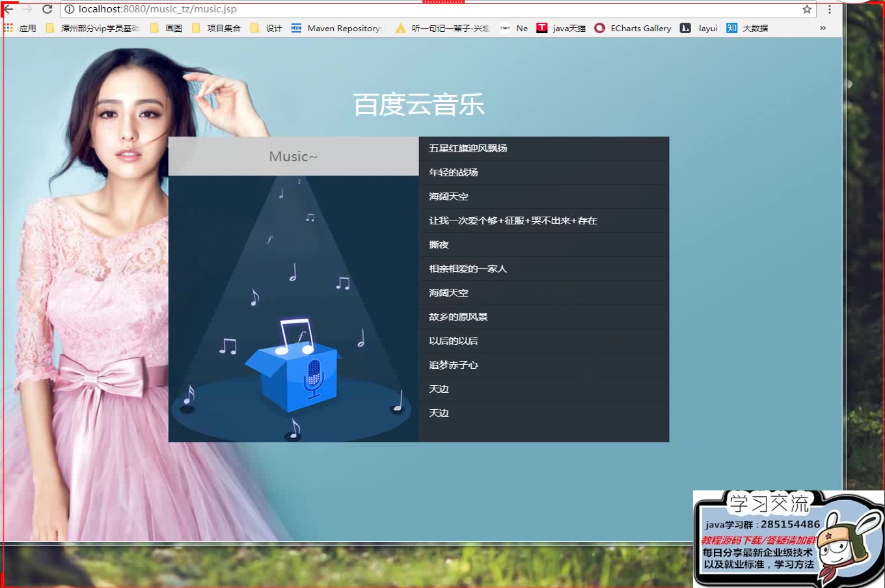The height and width of the screenshot is (588, 885).
Task: Open the 画图 bookmark folder
Action: tap(166, 28)
